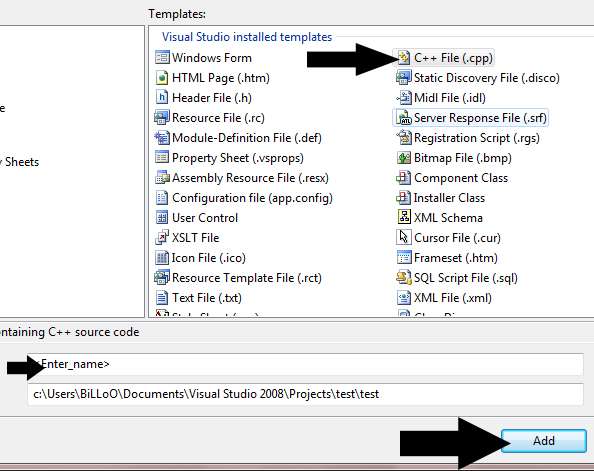Select the User Control template icon
594x471 pixels.
click(x=162, y=218)
